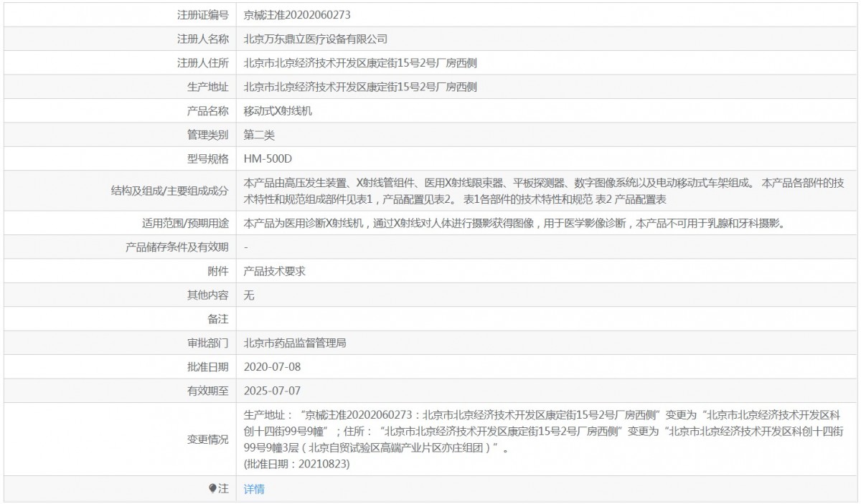Select the 管理类别 label
Image resolution: width=861 pixels, height=504 pixels.
point(208,135)
